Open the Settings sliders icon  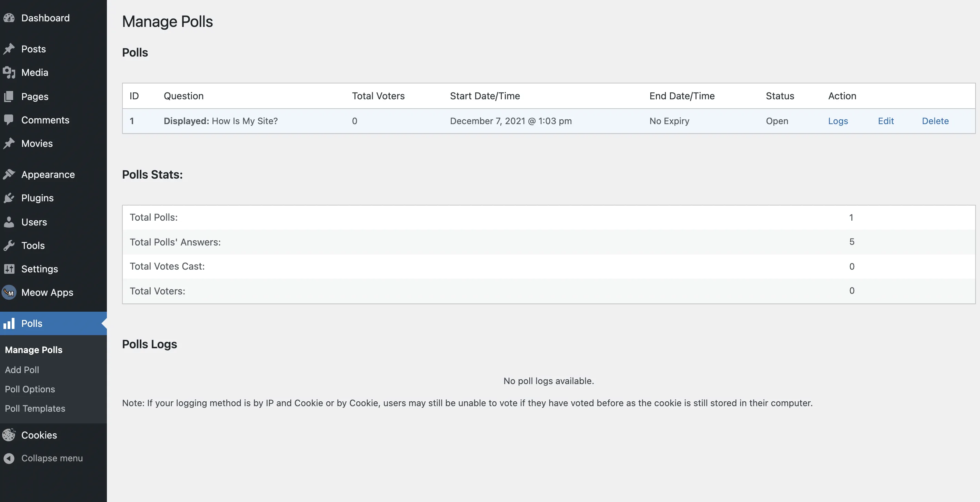click(x=9, y=269)
